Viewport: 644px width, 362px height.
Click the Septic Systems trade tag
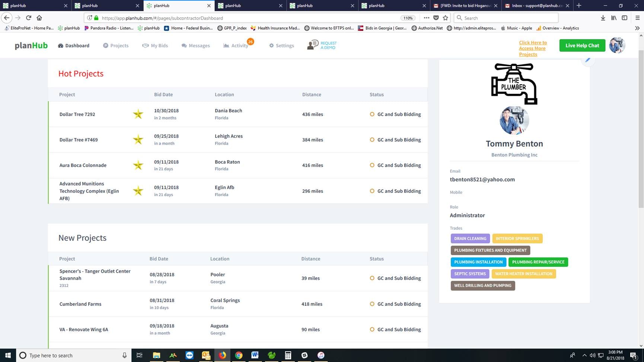(470, 274)
